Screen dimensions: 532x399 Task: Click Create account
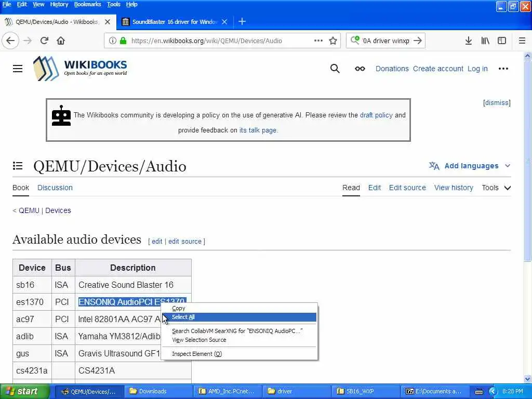pos(438,69)
